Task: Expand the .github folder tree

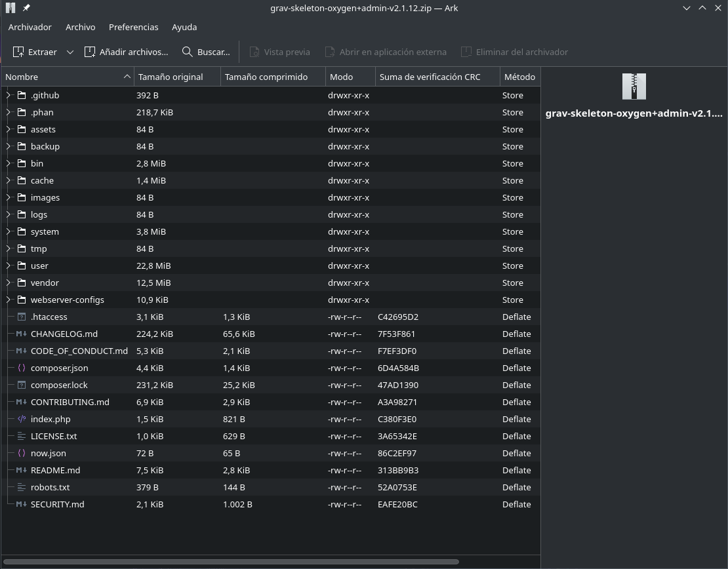Action: pos(8,95)
